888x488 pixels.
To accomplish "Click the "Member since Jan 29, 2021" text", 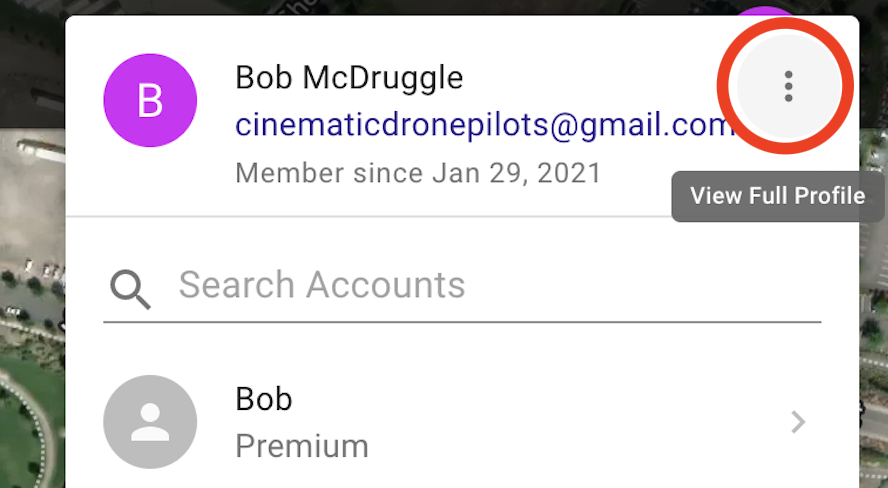I will (418, 173).
